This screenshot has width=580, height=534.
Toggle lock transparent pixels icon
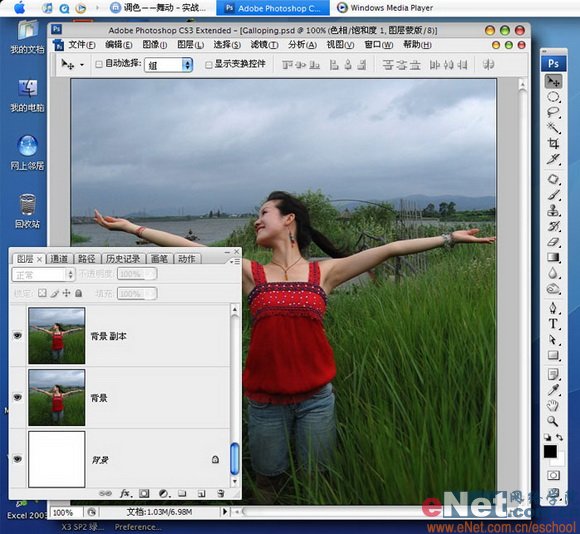click(x=42, y=293)
